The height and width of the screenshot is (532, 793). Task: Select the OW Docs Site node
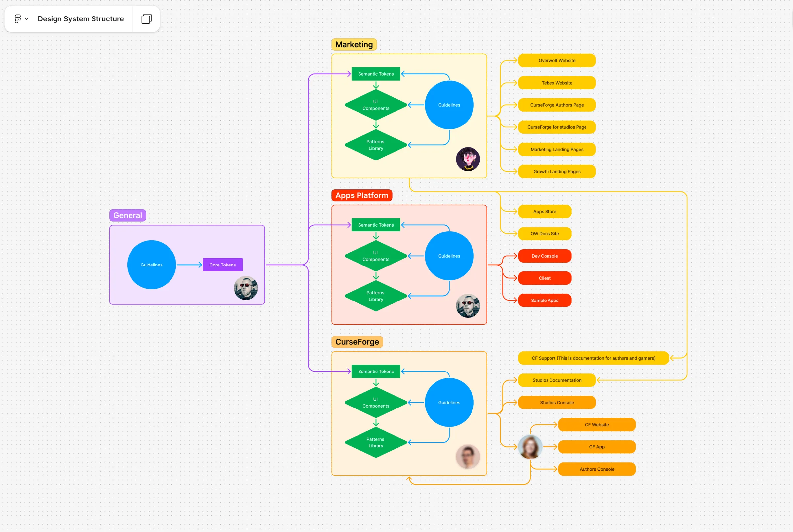[x=545, y=234]
